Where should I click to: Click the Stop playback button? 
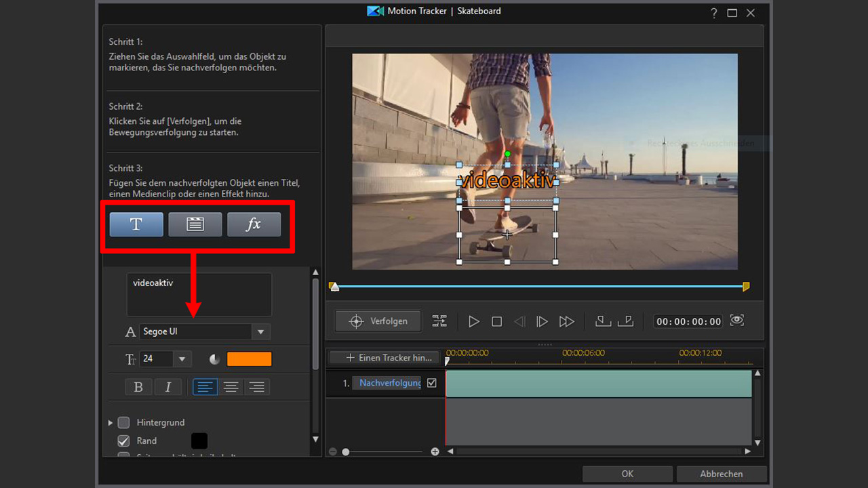pyautogui.click(x=496, y=322)
